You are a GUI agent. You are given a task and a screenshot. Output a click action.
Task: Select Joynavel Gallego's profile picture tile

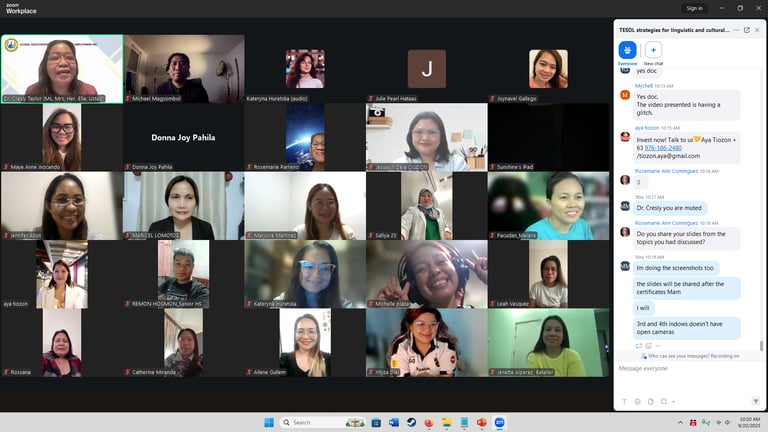point(548,69)
